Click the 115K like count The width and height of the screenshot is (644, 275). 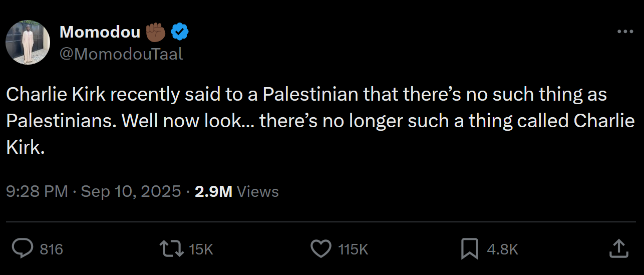point(353,249)
